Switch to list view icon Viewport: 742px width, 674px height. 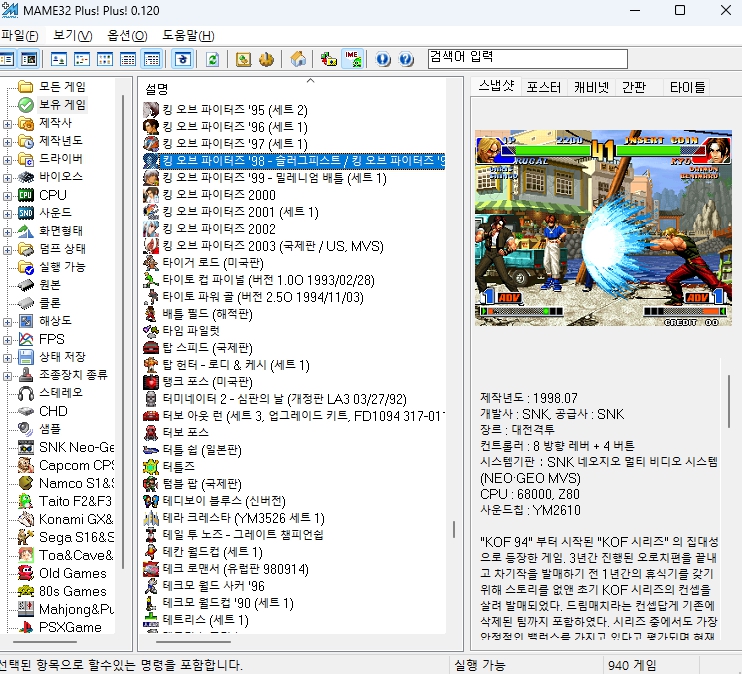pos(105,59)
